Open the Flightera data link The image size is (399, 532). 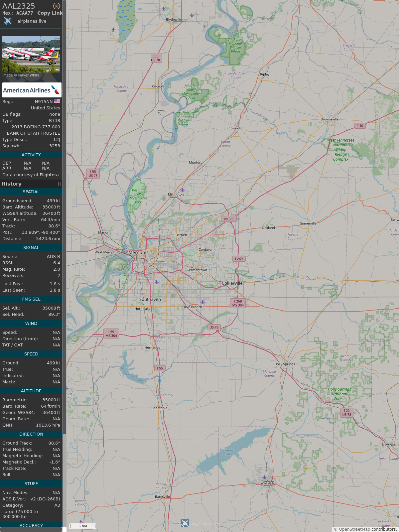[x=49, y=175]
